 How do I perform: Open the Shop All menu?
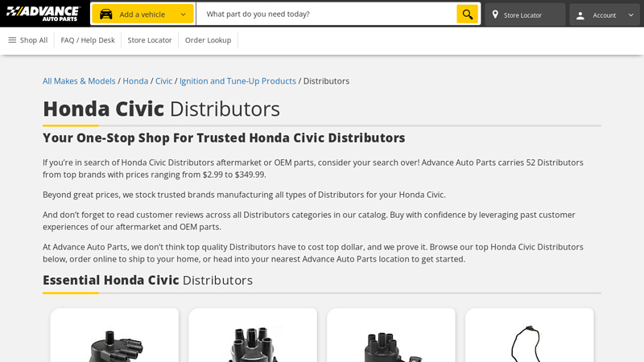[x=28, y=40]
